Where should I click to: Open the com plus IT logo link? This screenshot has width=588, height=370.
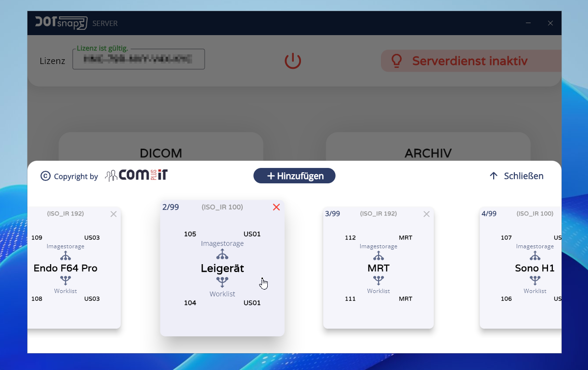137,176
